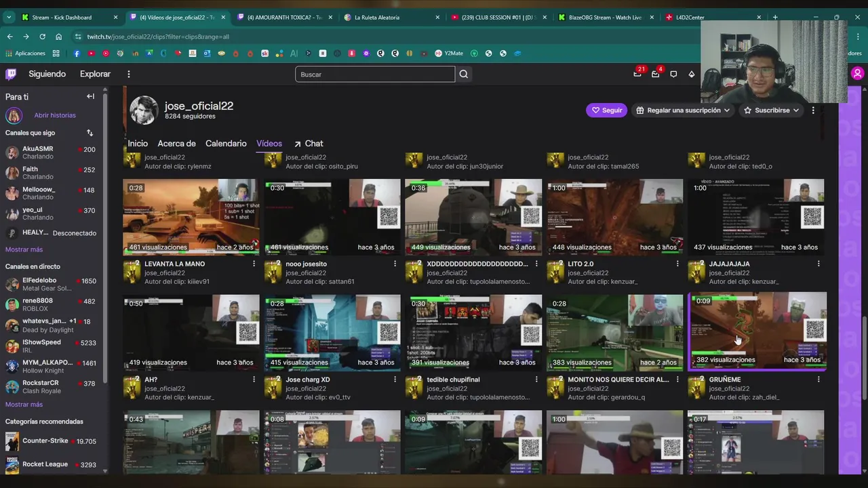Open Rocket League recommended category

(51, 465)
